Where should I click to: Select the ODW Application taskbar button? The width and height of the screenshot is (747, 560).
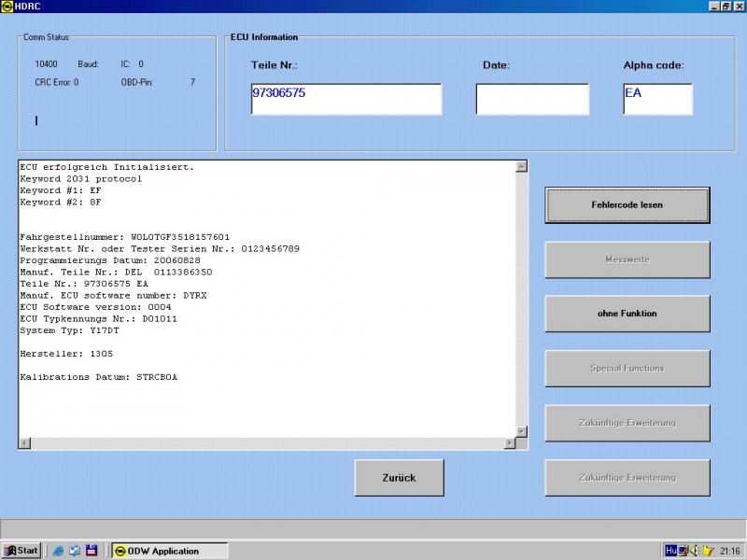[170, 551]
